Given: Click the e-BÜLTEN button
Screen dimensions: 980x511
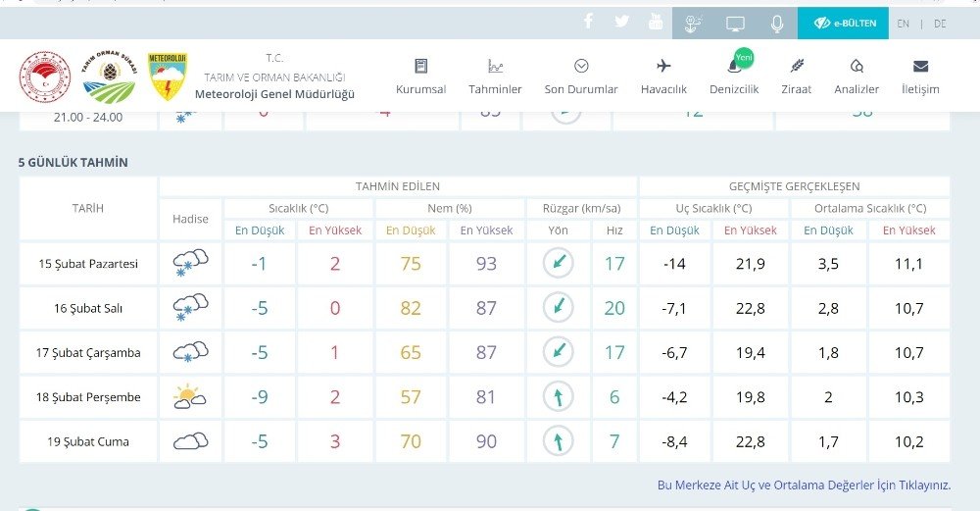Looking at the screenshot, I should point(844,23).
